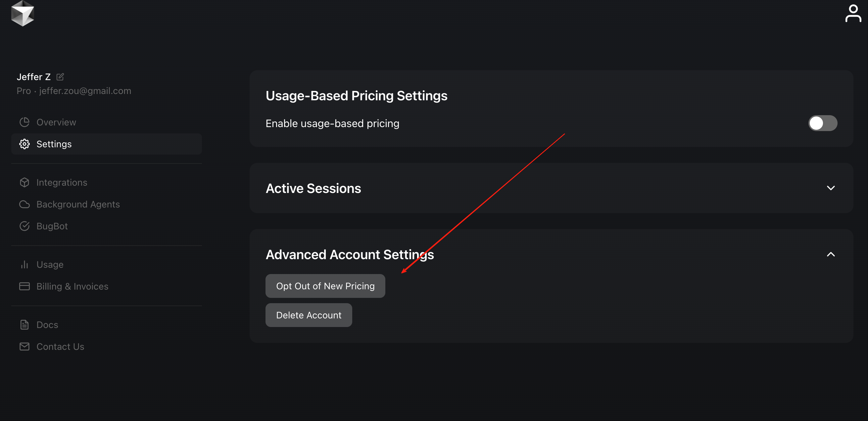Image resolution: width=868 pixels, height=421 pixels.
Task: Edit name using pencil icon beside Jeffer Z
Action: pyautogui.click(x=60, y=77)
